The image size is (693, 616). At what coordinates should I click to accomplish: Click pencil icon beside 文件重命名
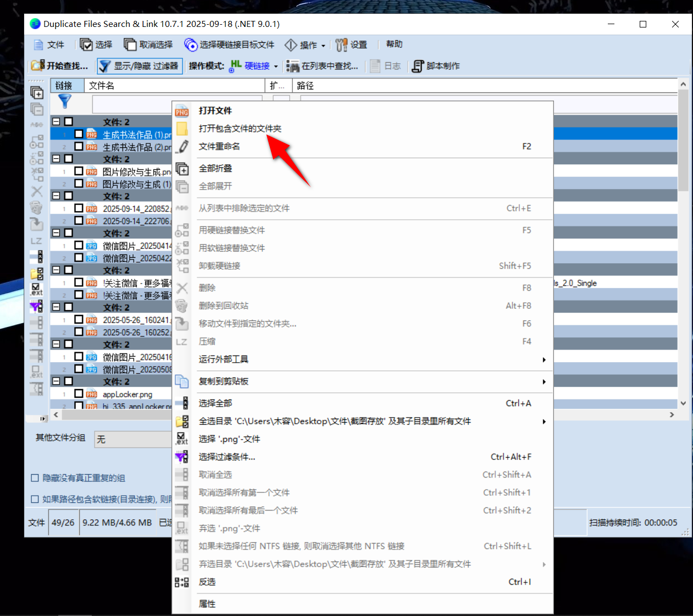(x=182, y=147)
